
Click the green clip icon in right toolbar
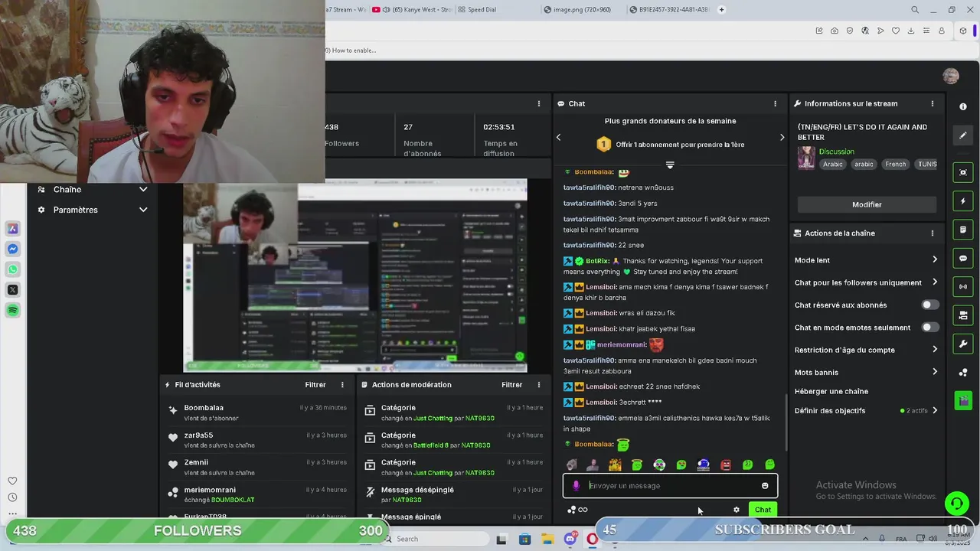click(x=963, y=399)
